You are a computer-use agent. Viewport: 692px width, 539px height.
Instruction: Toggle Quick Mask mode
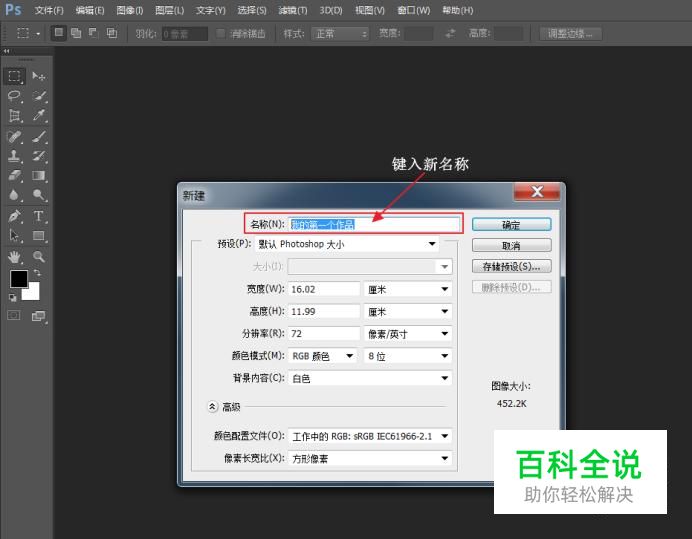tap(14, 315)
